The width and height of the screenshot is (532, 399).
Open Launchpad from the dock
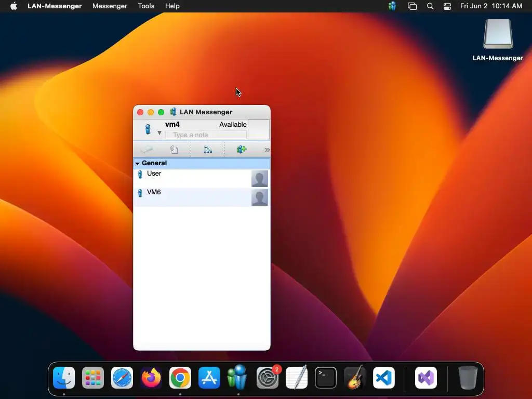[x=93, y=378]
